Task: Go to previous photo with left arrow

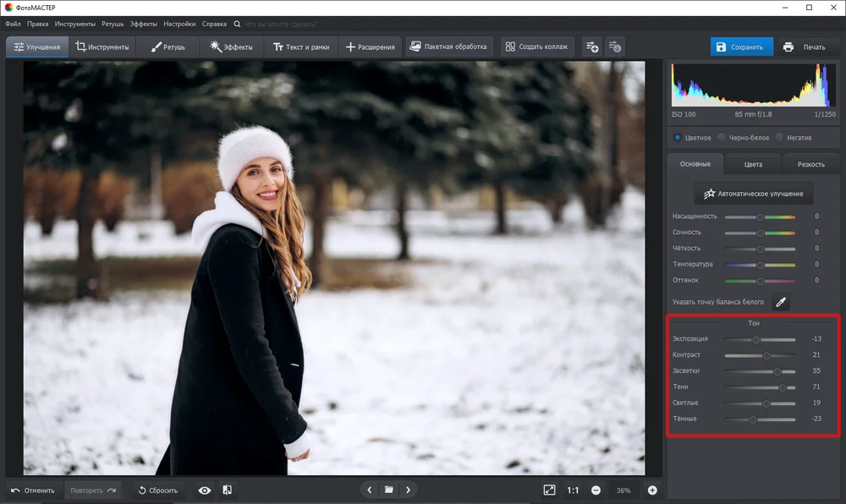Action: pos(370,490)
